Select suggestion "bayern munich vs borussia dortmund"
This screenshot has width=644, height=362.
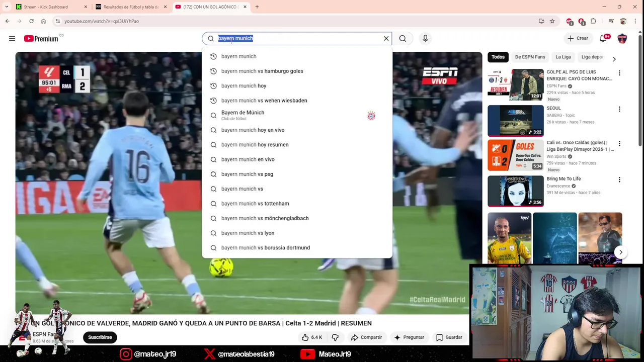(297, 247)
